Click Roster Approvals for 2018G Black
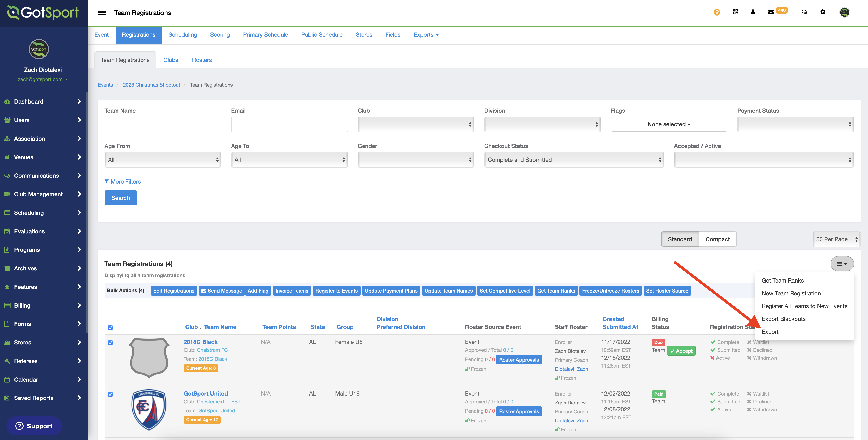This screenshot has width=868, height=440. [x=519, y=360]
